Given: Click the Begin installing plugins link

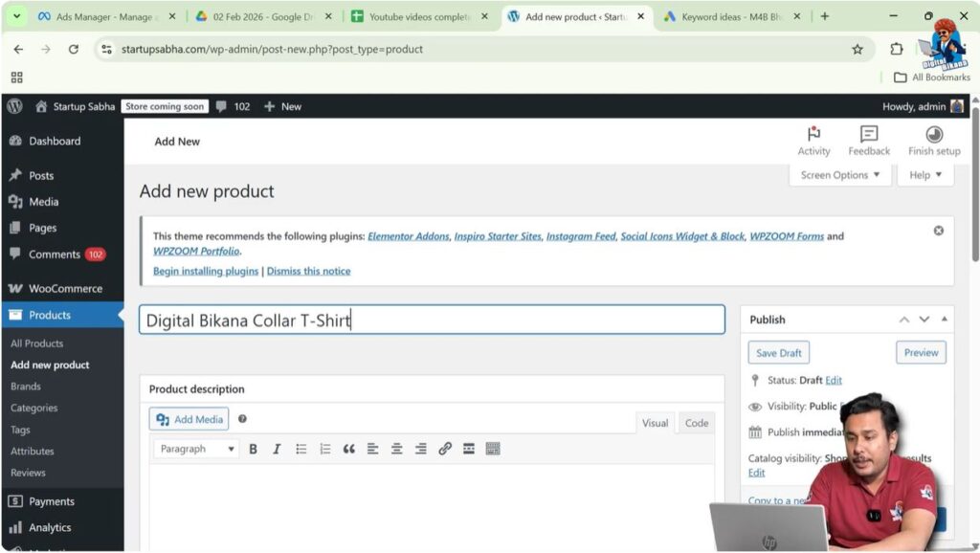Looking at the screenshot, I should [205, 271].
